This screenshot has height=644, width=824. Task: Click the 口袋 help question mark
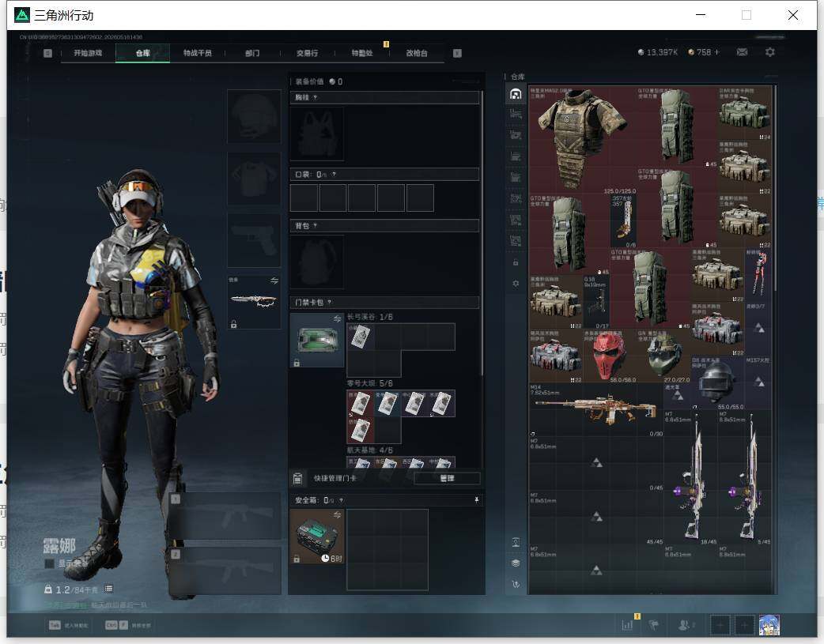click(334, 175)
